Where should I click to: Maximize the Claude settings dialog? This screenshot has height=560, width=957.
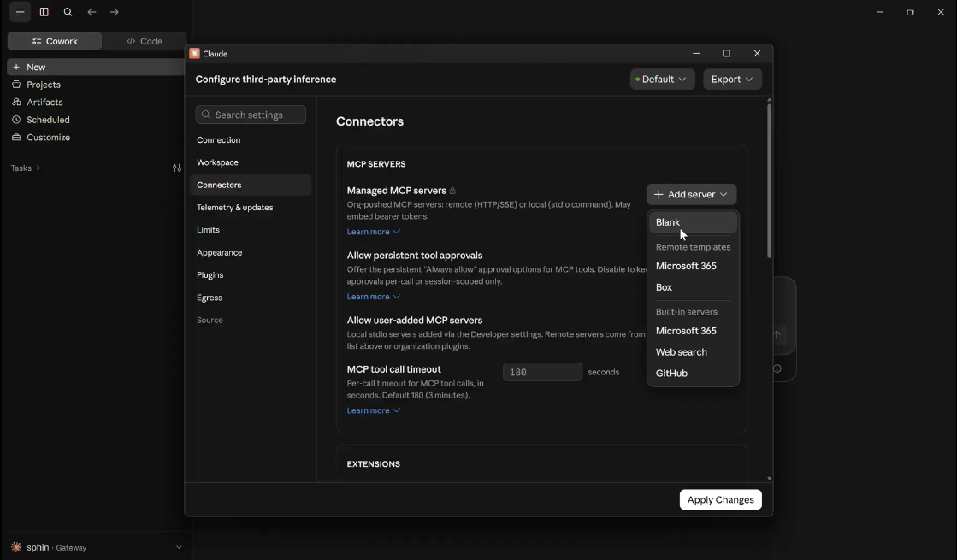[x=726, y=53]
